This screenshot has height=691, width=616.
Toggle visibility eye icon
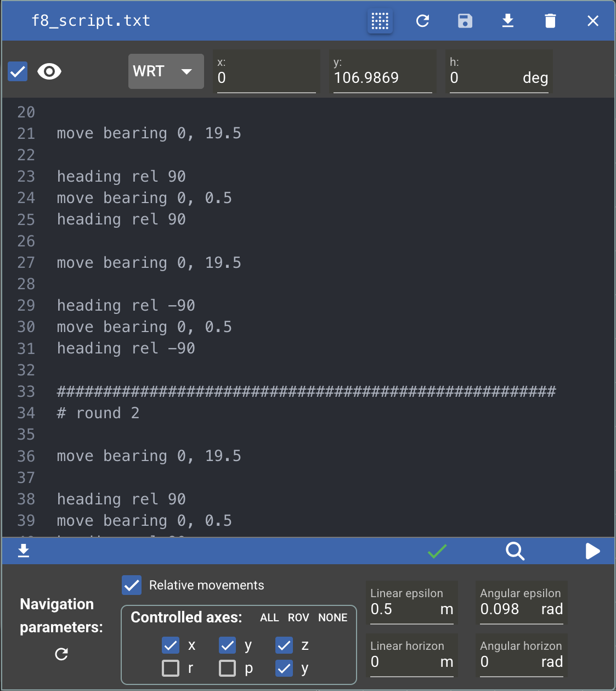pos(49,71)
